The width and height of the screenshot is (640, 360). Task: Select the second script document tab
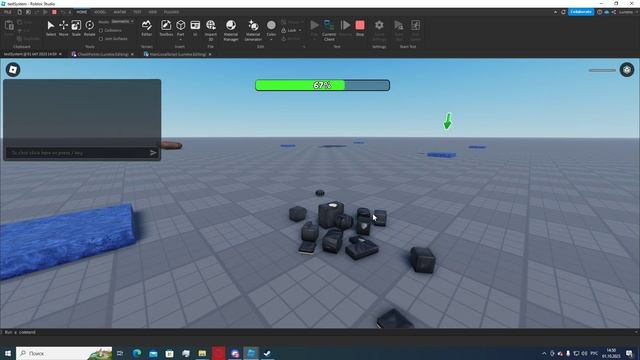point(103,54)
